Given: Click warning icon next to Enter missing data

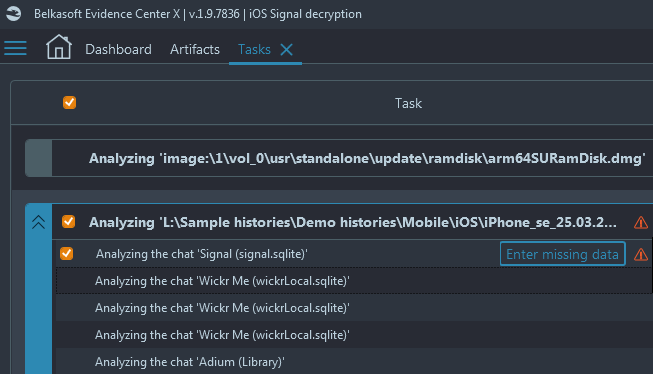Looking at the screenshot, I should pyautogui.click(x=641, y=254).
